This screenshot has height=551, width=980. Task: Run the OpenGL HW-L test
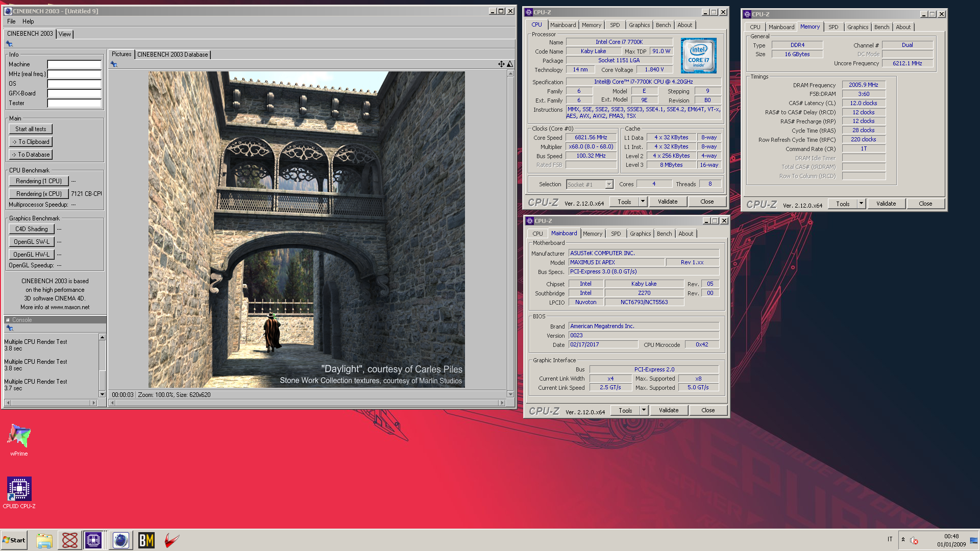[32, 255]
